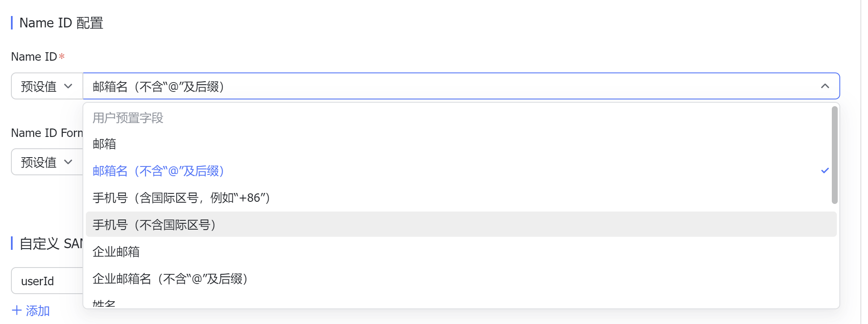Select 企业邮箱名（不含"@"及后缀）option
The image size is (868, 324).
pyautogui.click(x=170, y=278)
